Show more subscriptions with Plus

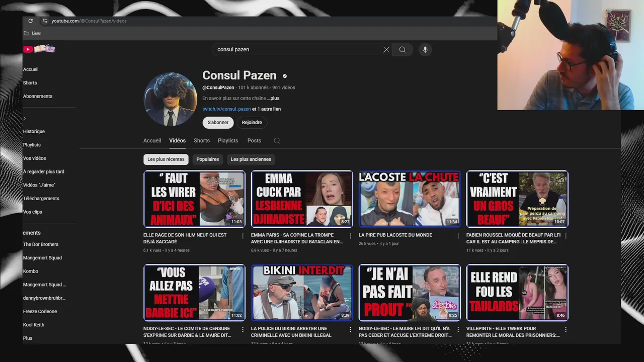28,338
